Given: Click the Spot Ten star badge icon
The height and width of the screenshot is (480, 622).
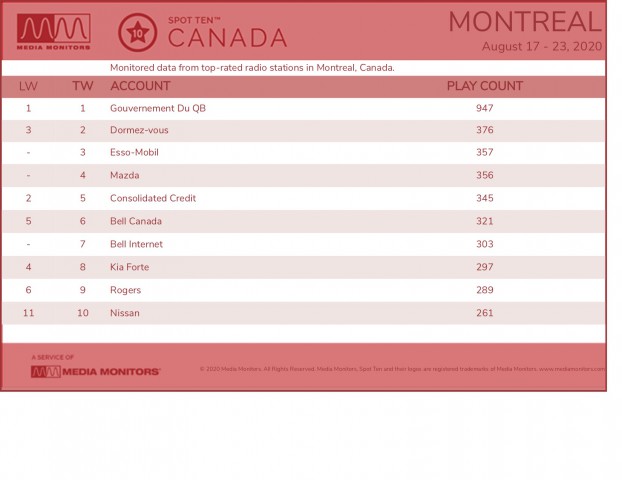Looking at the screenshot, I should [137, 33].
